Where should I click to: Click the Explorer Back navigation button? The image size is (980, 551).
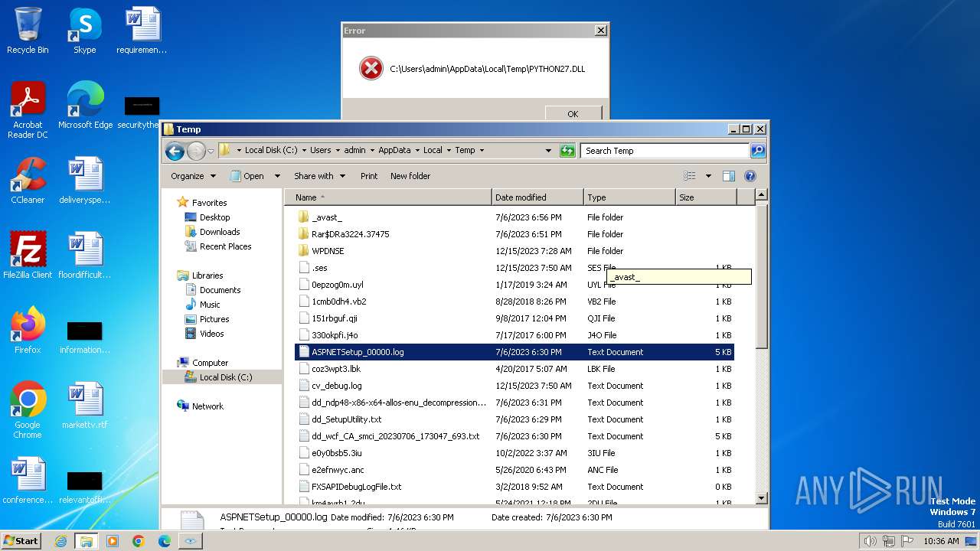(x=175, y=151)
